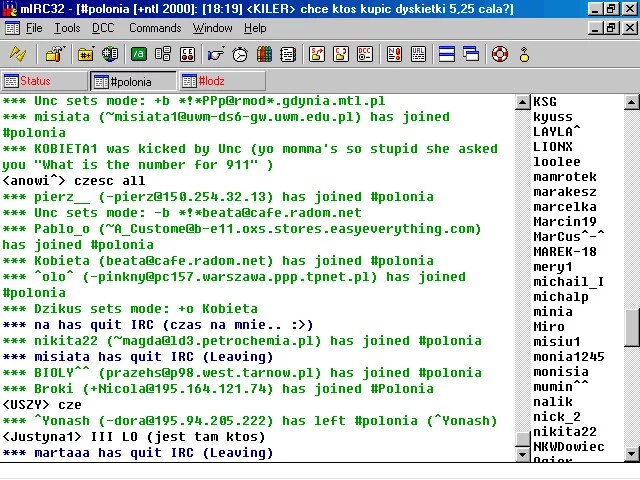Open the DCC Options icon

click(x=364, y=54)
